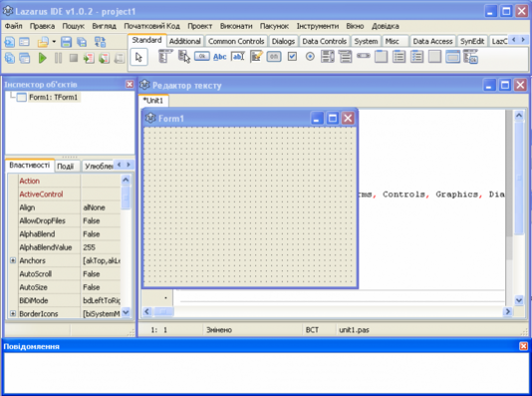The height and width of the screenshot is (396, 532).
Task: Toggle between form and unit view
Action: 100,42
